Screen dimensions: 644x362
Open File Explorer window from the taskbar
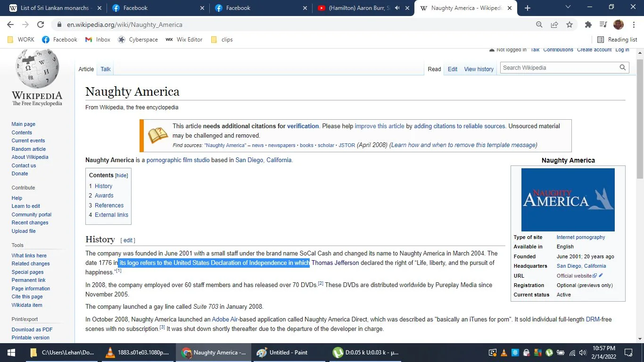(x=63, y=353)
